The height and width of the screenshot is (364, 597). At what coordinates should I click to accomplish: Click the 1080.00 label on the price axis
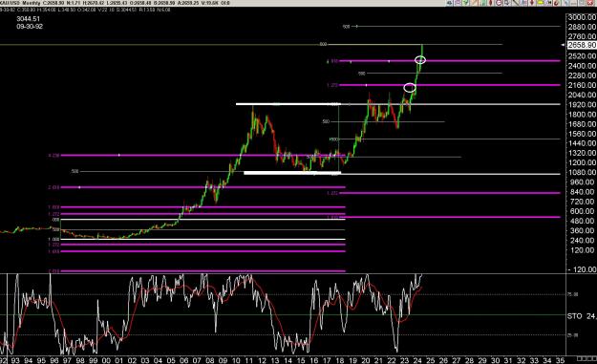(582, 173)
